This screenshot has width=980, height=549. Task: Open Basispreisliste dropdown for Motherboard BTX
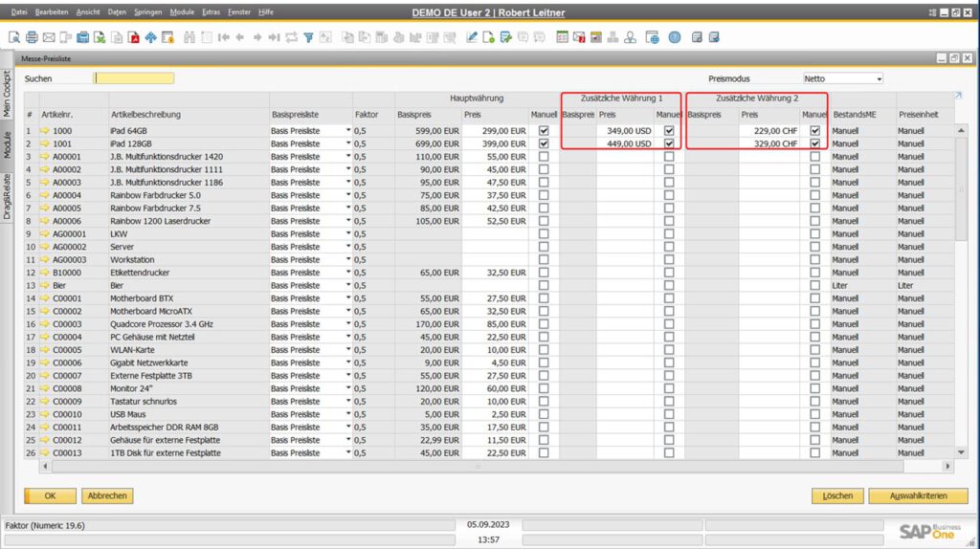(x=348, y=297)
